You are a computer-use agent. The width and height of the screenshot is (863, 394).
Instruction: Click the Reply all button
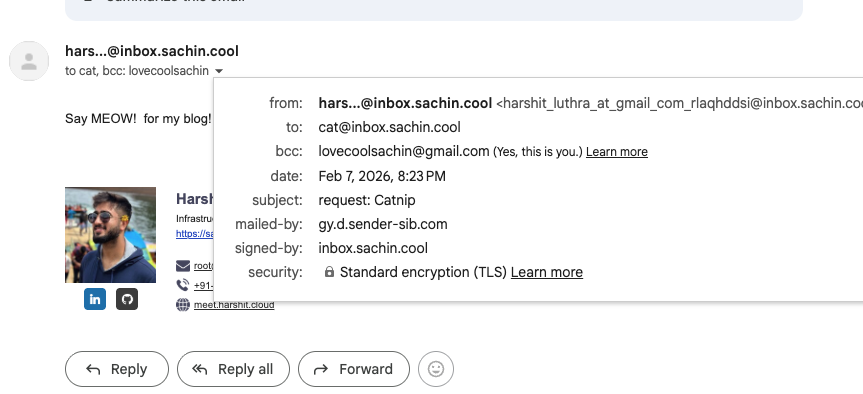click(233, 369)
